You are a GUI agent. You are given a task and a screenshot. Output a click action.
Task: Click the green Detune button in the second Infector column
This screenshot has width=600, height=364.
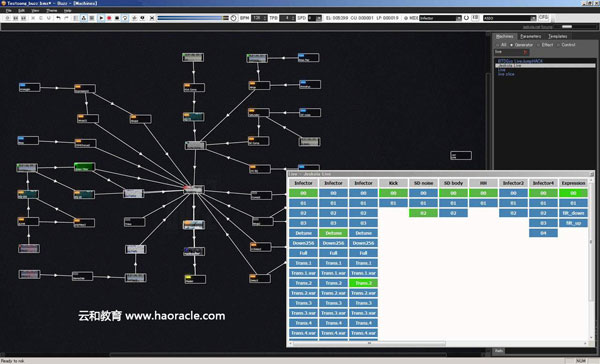point(333,233)
